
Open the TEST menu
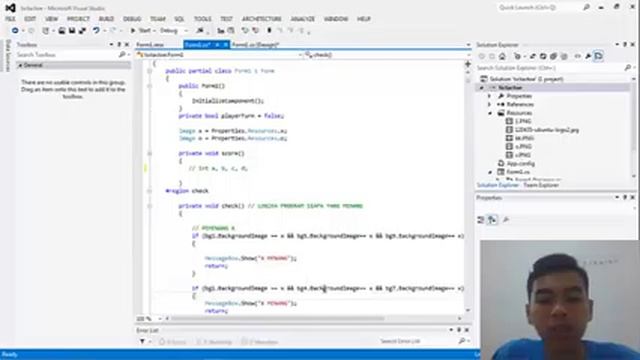(226, 19)
